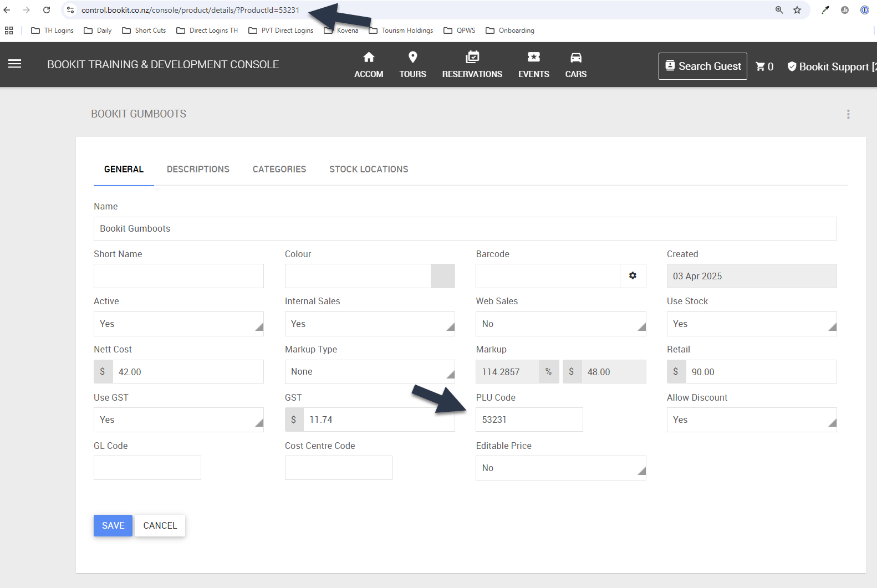Open Direct Logins TH bookmark folder
877x588 pixels.
point(207,30)
